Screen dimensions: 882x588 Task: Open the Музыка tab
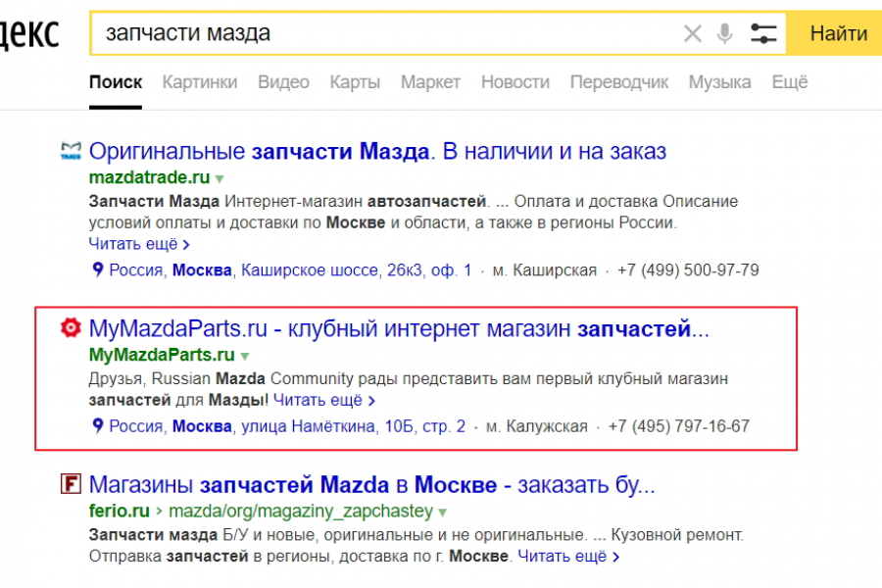(720, 82)
